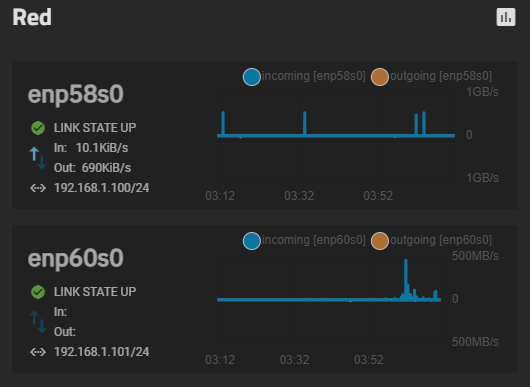530x387 pixels.
Task: Toggle the blue incoming [enp58s0] legend circle
Action: click(x=251, y=77)
